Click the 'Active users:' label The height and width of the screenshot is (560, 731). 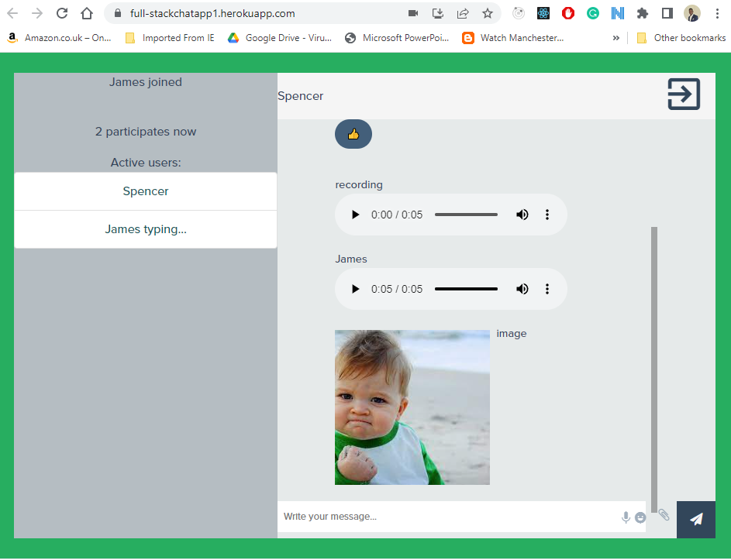click(146, 163)
